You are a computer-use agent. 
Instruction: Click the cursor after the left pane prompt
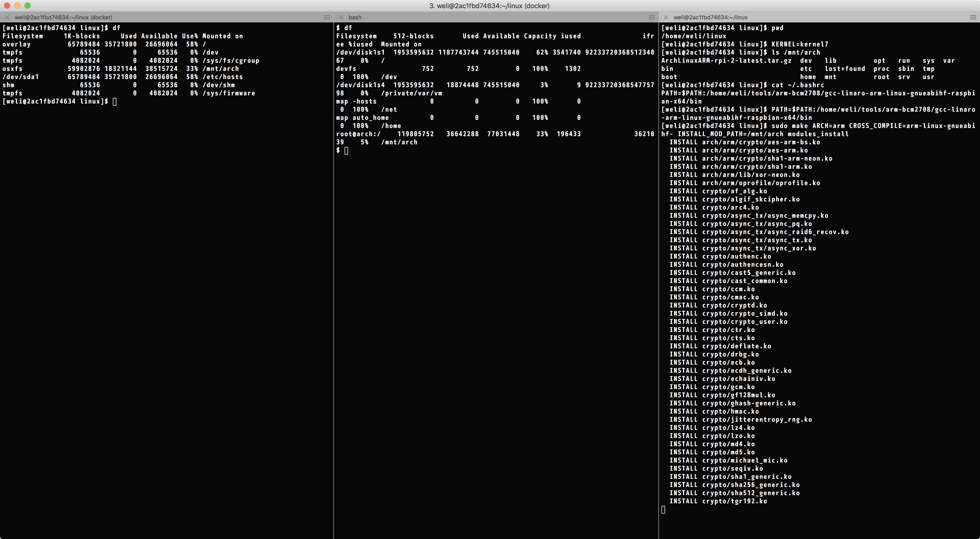coord(115,101)
